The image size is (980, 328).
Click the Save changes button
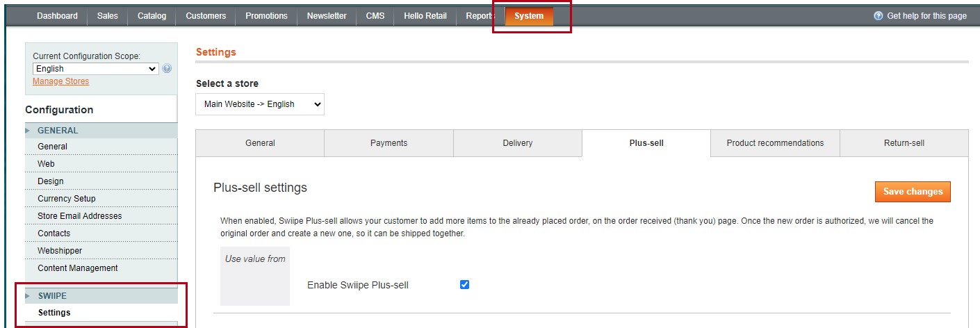[912, 192]
